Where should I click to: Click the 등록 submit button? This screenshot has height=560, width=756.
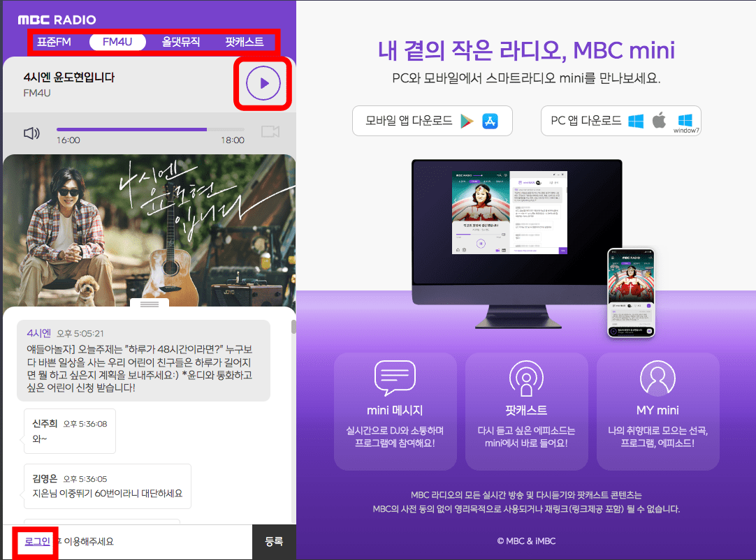point(274,542)
